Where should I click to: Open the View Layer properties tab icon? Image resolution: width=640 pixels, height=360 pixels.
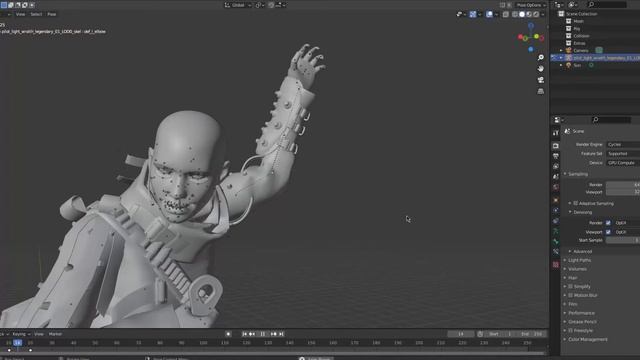pyautogui.click(x=556, y=167)
